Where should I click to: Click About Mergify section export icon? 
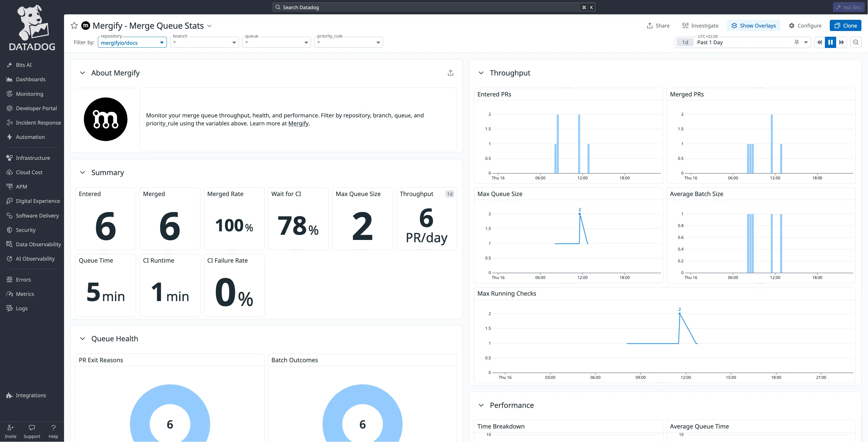coord(451,73)
